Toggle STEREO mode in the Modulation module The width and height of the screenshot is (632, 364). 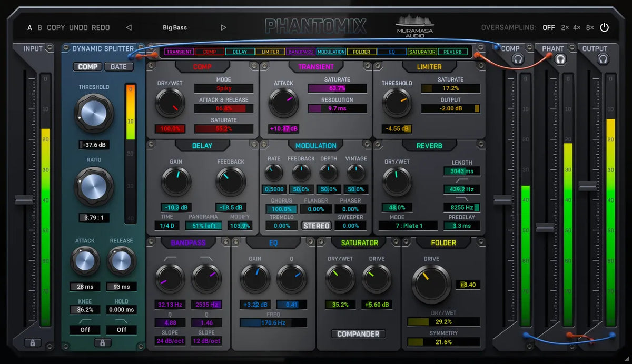(316, 225)
